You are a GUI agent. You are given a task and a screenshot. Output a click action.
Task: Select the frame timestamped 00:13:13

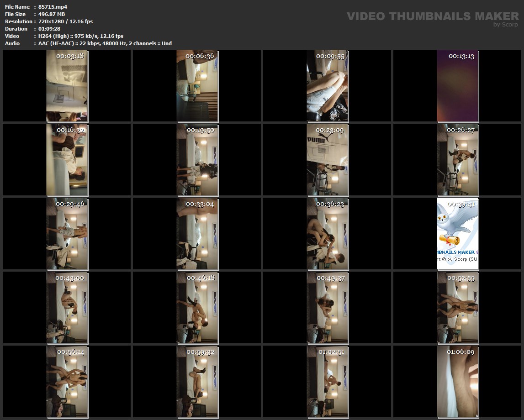(457, 86)
